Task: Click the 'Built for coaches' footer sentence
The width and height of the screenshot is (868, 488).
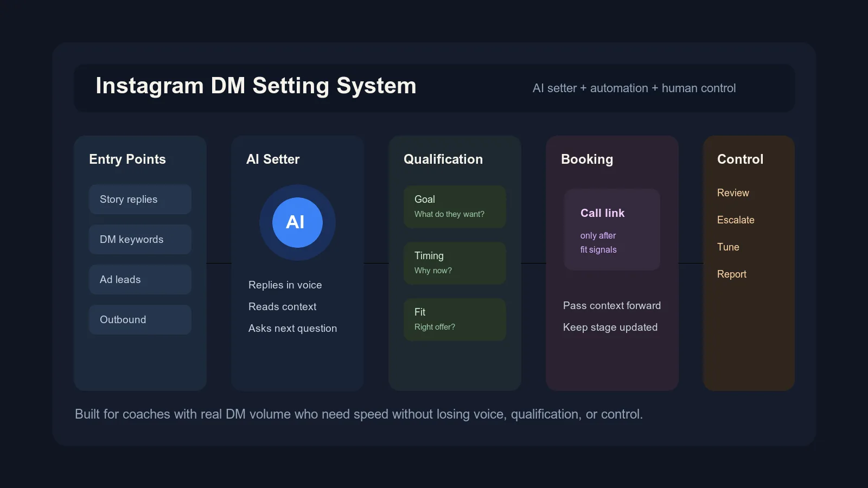Action: 359,414
